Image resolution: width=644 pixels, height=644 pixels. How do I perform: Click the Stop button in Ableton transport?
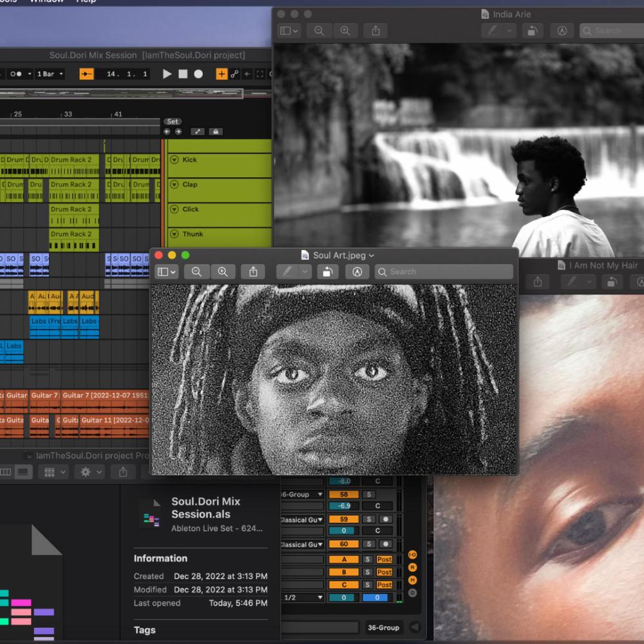pos(183,74)
